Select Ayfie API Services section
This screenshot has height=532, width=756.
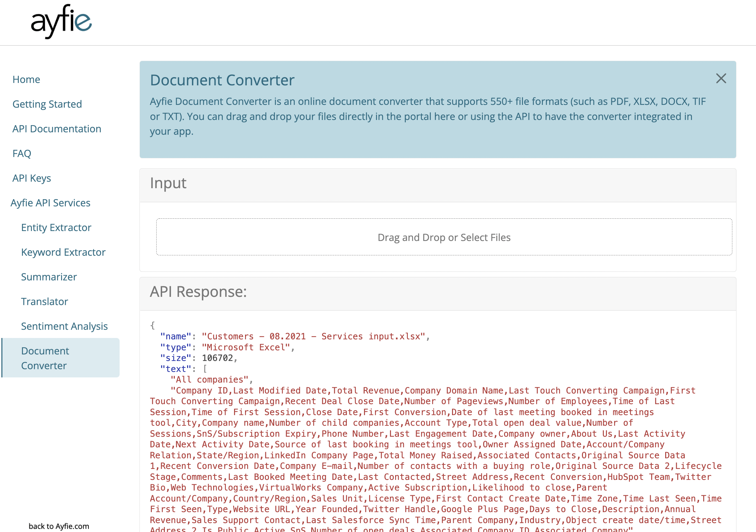pos(51,203)
